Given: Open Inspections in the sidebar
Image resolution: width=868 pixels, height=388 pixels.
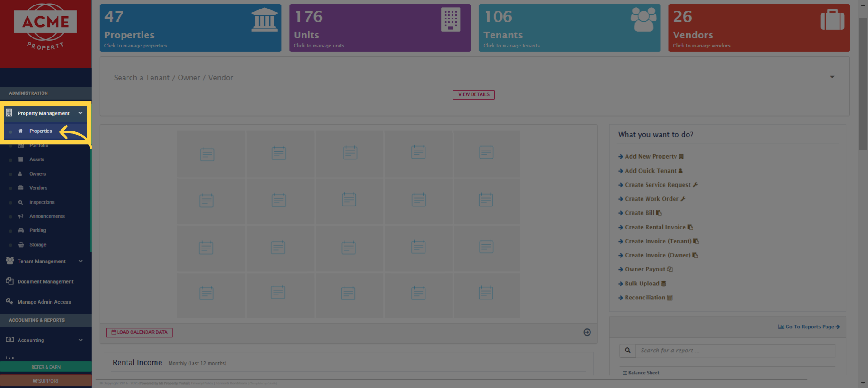Looking at the screenshot, I should (42, 202).
